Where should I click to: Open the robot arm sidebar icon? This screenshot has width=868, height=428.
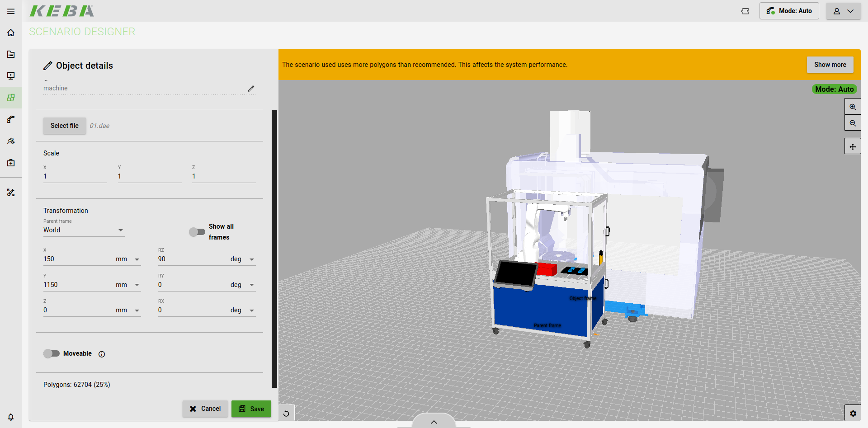tap(11, 119)
